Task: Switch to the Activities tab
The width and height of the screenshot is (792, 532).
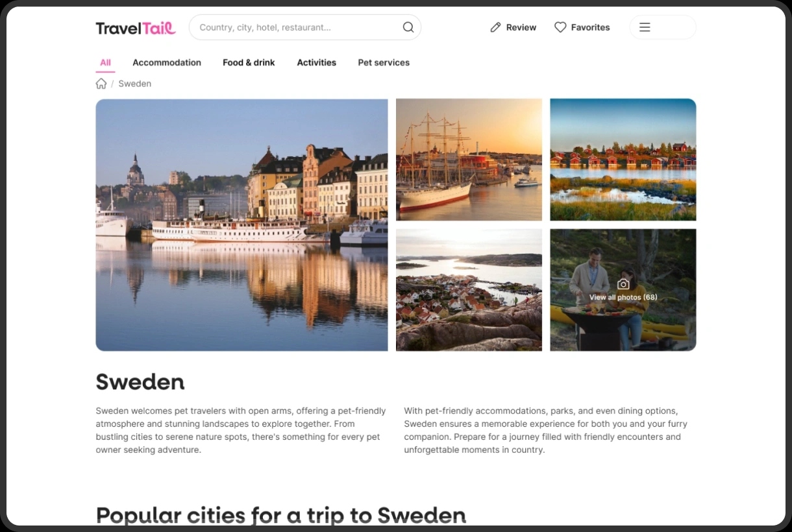Action: point(316,63)
